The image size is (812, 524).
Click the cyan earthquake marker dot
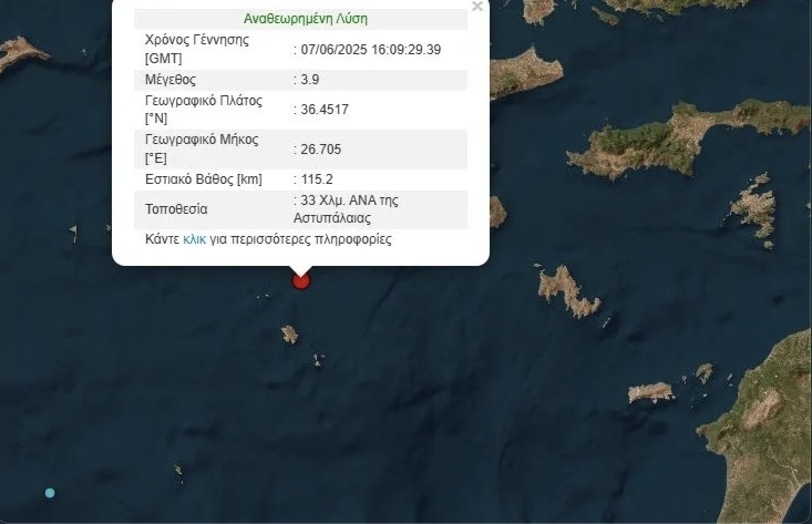pyautogui.click(x=50, y=493)
